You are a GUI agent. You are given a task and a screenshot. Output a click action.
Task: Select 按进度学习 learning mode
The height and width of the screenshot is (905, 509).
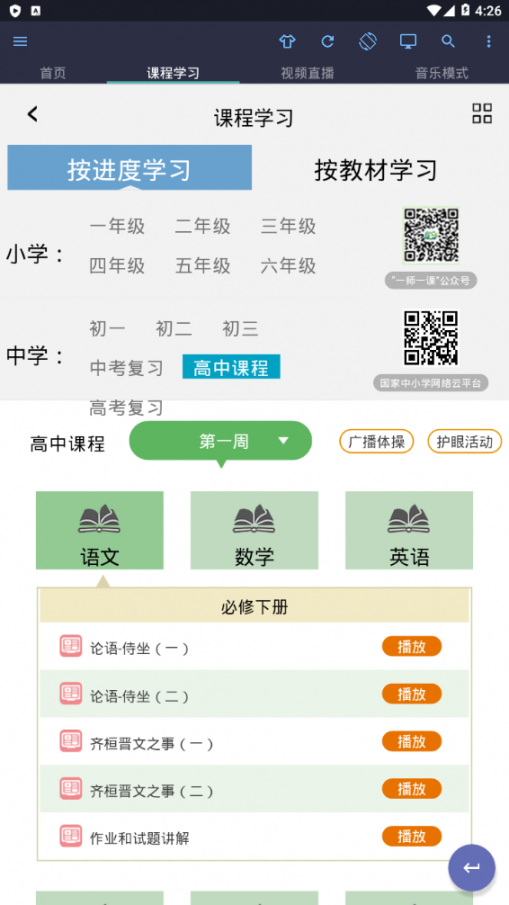[x=129, y=168]
